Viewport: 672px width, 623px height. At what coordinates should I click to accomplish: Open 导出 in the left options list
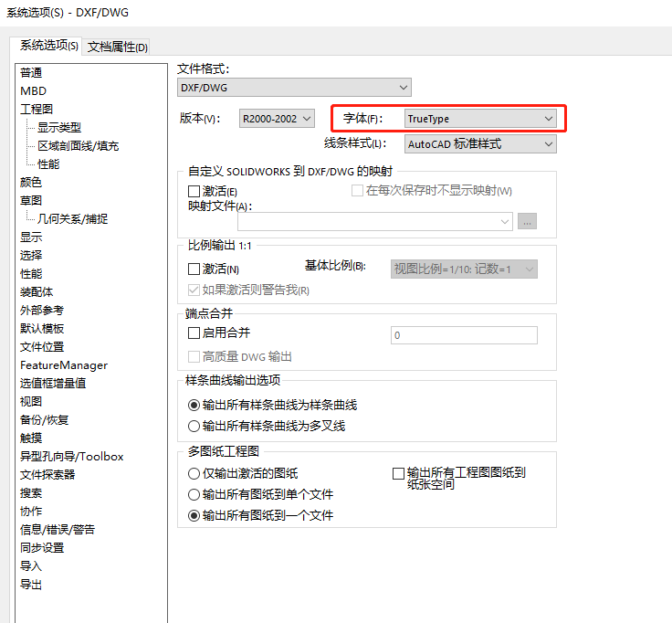(31, 584)
